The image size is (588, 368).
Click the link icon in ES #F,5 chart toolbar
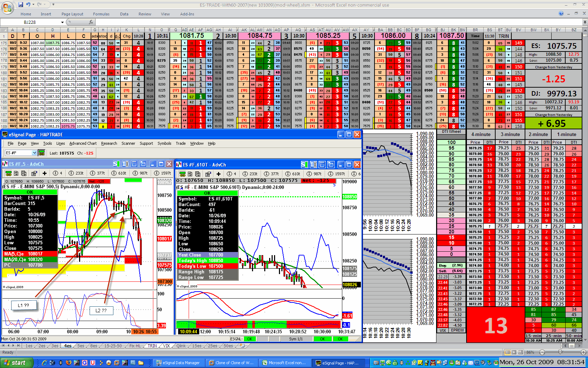coord(8,173)
